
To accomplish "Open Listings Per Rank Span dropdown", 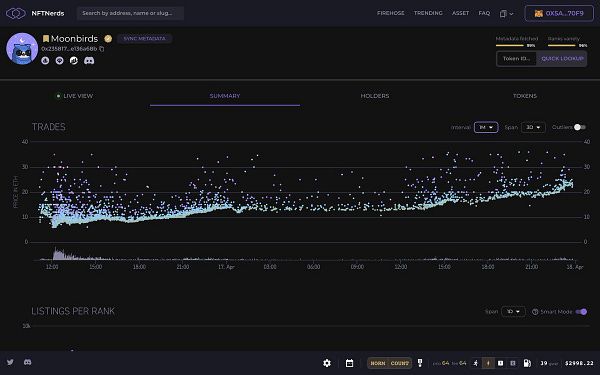I will (x=513, y=311).
